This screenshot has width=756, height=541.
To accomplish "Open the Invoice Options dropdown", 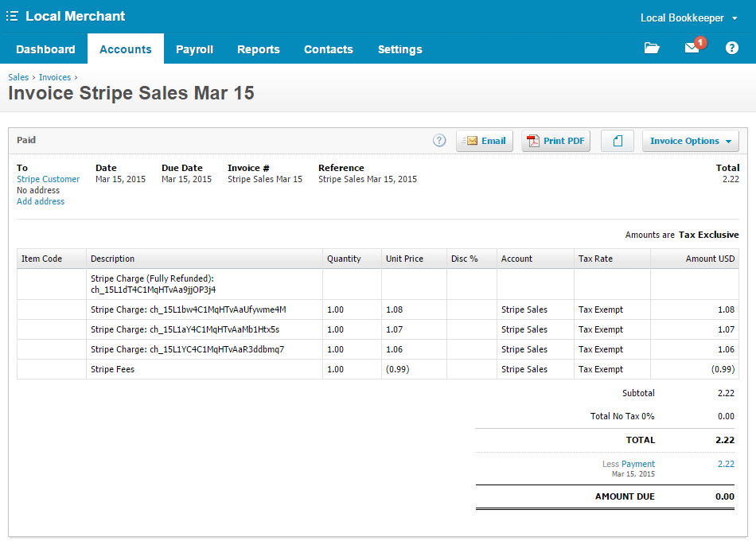I will tap(691, 141).
